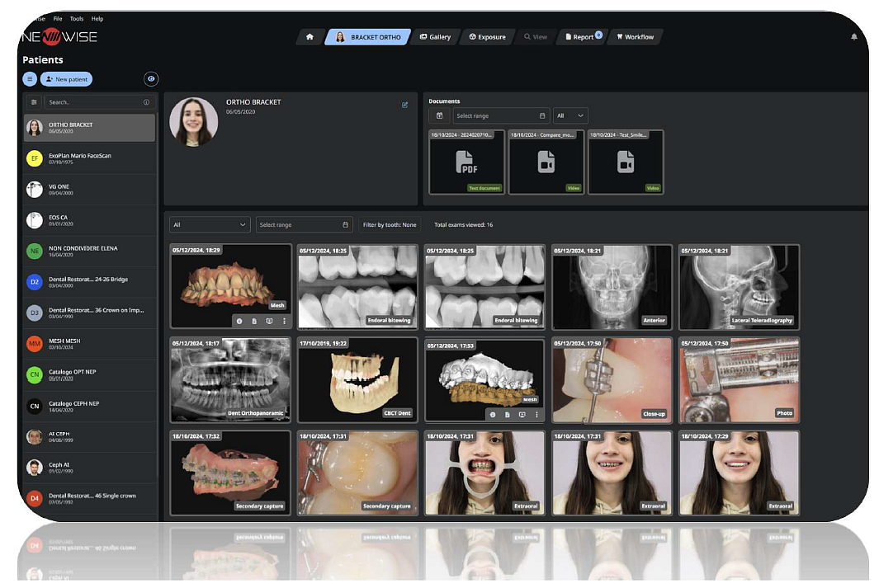Screen dimensions: 879x588
Task: Open the exams 'All' filter dropdown
Action: (210, 224)
